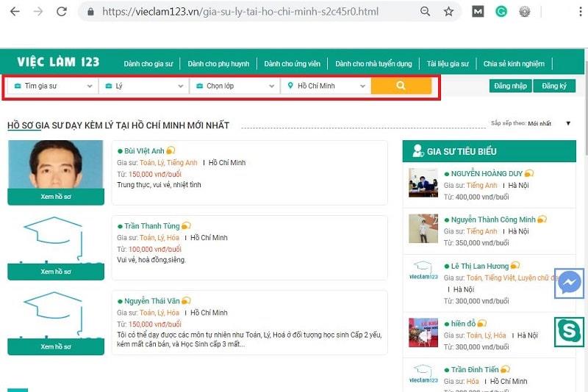588x392 pixels.
Task: Open the "Hồ Chí Minh" location dropdown
Action: click(326, 86)
